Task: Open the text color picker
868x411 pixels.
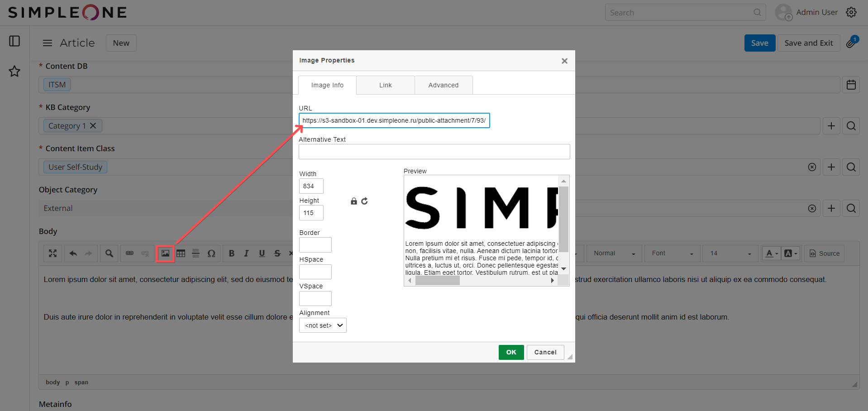Action: tap(771, 253)
